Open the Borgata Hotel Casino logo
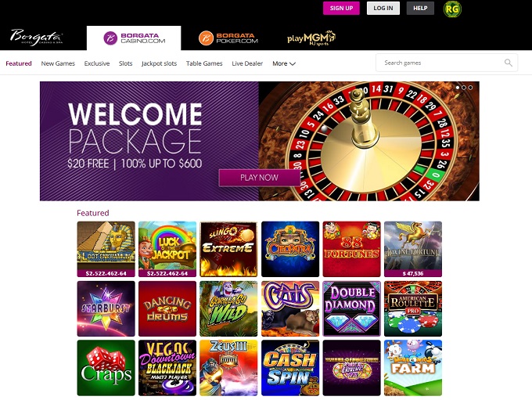This screenshot has height=400, width=532. pos(36,37)
